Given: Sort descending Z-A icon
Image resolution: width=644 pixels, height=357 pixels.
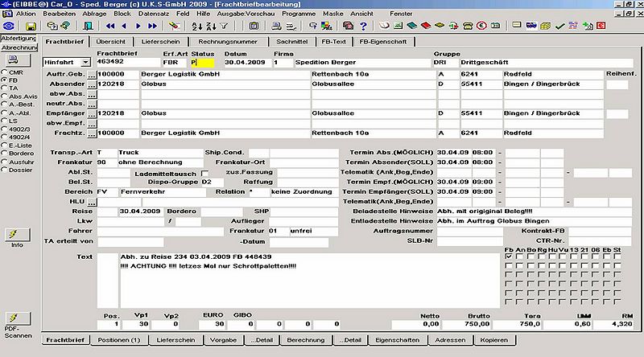Looking at the screenshot, I should click(x=211, y=27).
